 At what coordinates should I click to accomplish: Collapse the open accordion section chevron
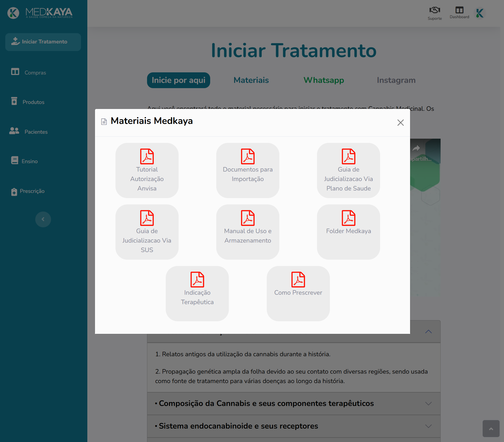point(429,331)
